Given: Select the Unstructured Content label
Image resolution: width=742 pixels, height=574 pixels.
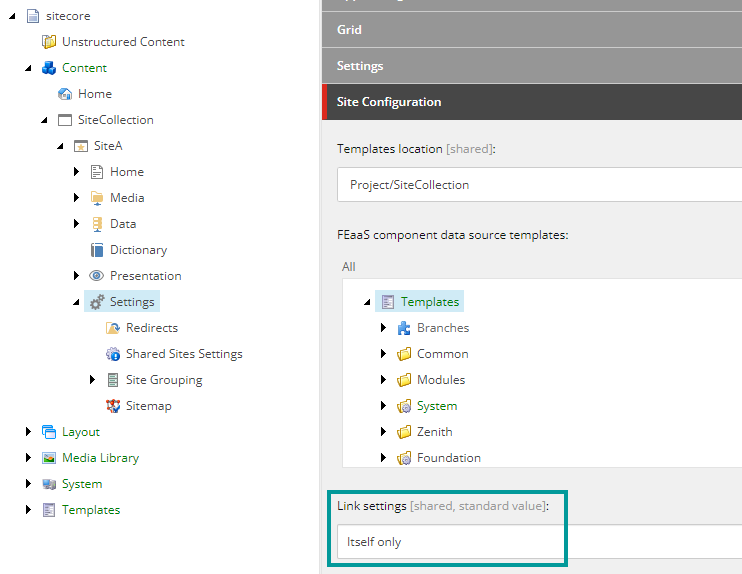Looking at the screenshot, I should click(123, 42).
